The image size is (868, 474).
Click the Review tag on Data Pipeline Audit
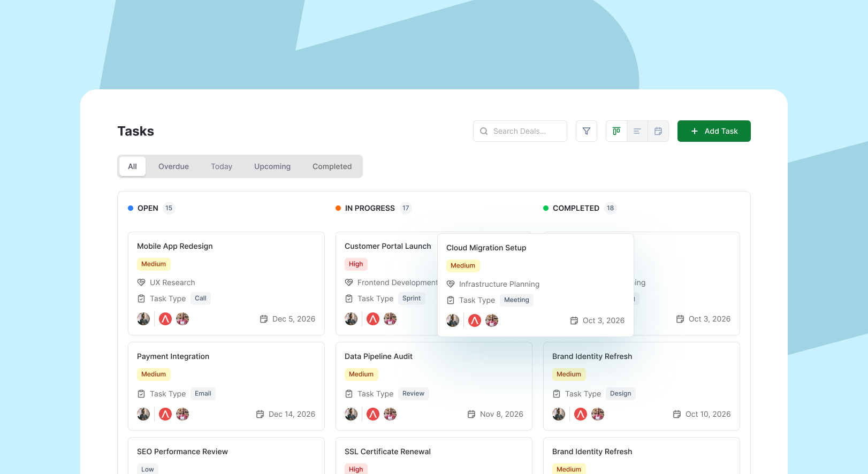(413, 394)
